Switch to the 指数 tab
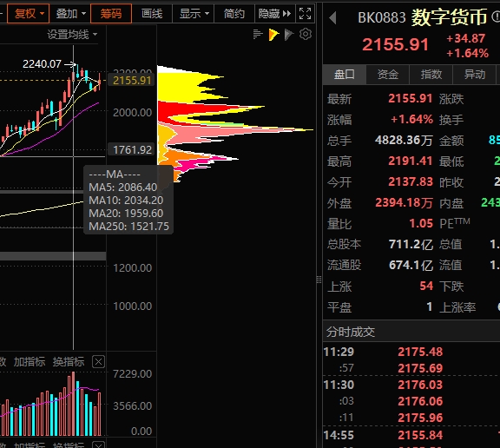This screenshot has height=448, width=500. (x=431, y=75)
